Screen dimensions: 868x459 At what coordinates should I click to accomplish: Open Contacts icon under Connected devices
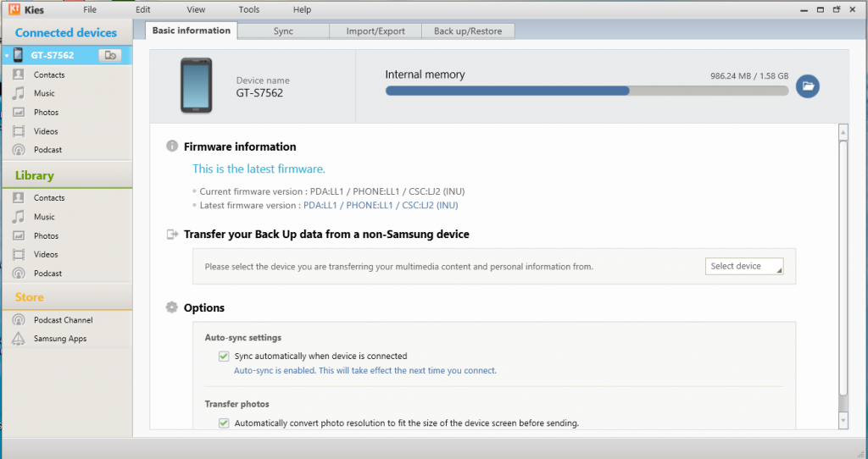[19, 75]
